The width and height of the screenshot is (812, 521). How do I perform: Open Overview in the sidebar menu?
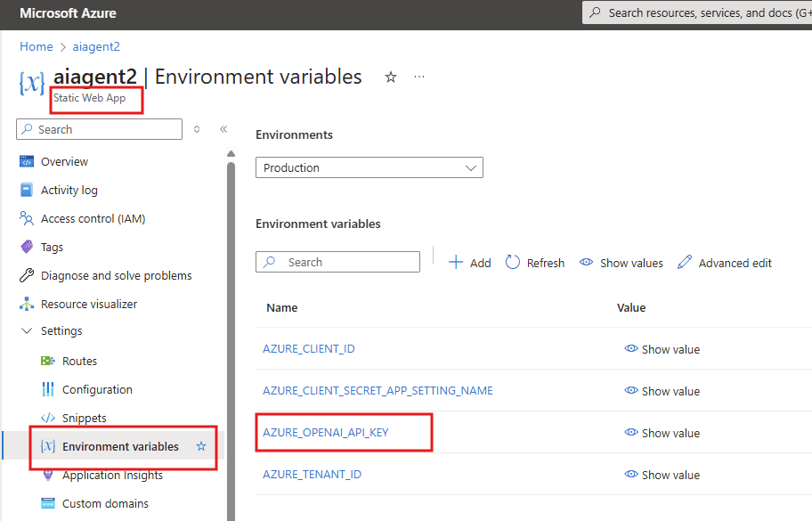pyautogui.click(x=64, y=161)
